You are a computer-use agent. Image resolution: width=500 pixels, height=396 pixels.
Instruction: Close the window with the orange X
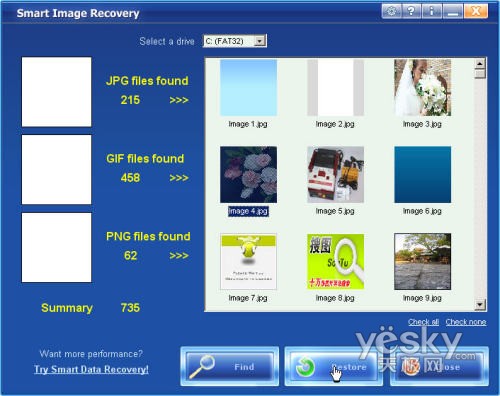pyautogui.click(x=476, y=11)
